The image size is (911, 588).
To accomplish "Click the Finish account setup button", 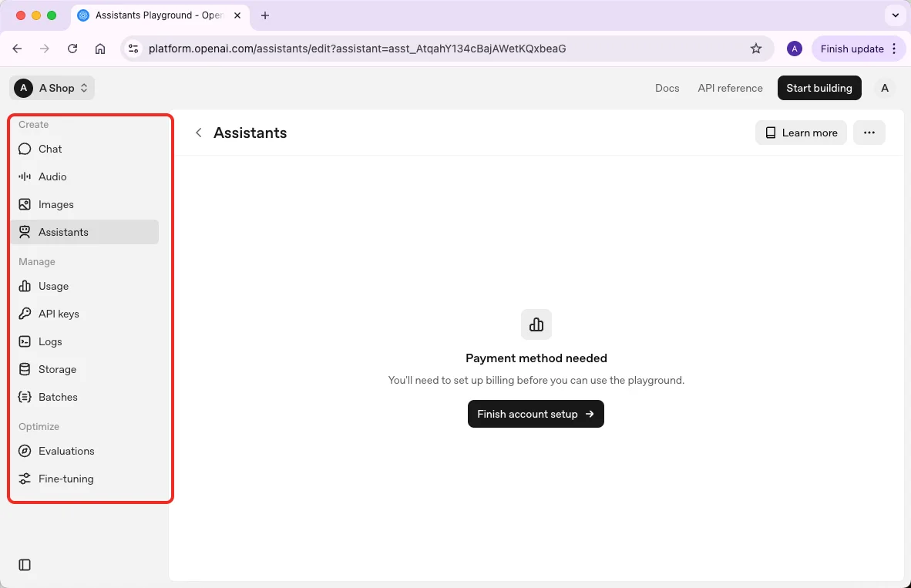I will click(536, 414).
